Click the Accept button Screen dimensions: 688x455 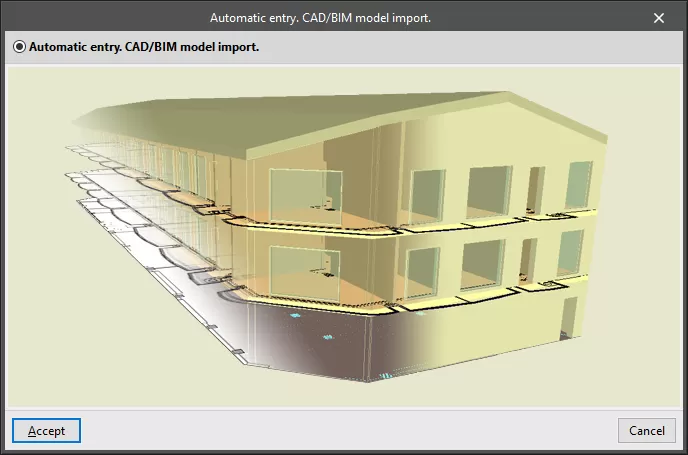pos(46,431)
